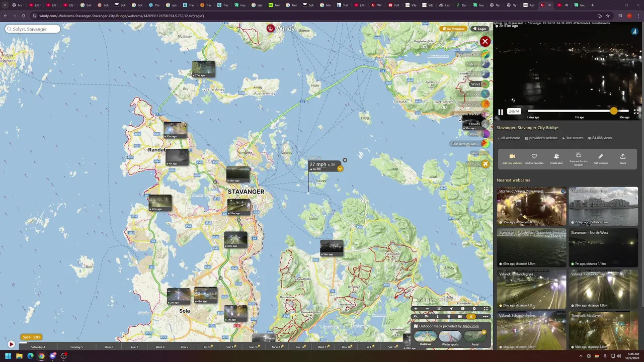644x362 pixels.
Task: Zoom in with the map plus icon
Action: click(x=416, y=309)
